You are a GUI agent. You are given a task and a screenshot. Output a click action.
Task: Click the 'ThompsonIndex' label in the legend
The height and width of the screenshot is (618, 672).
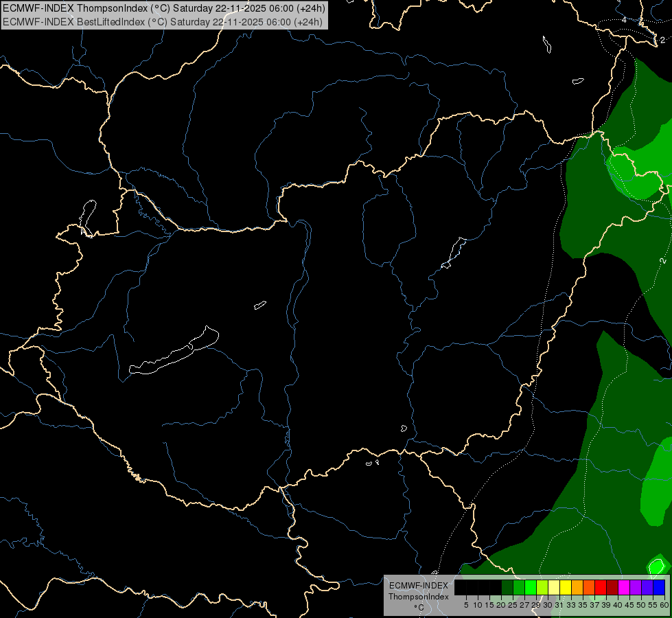(418, 597)
